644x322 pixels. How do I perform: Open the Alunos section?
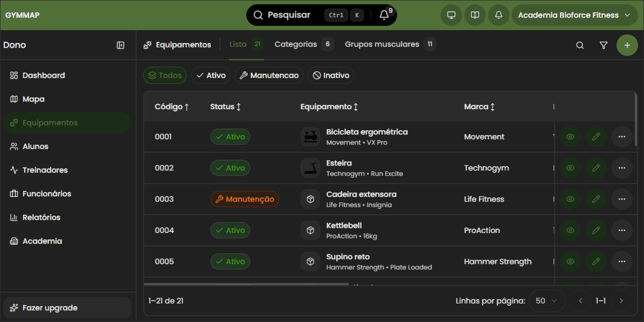pos(35,146)
